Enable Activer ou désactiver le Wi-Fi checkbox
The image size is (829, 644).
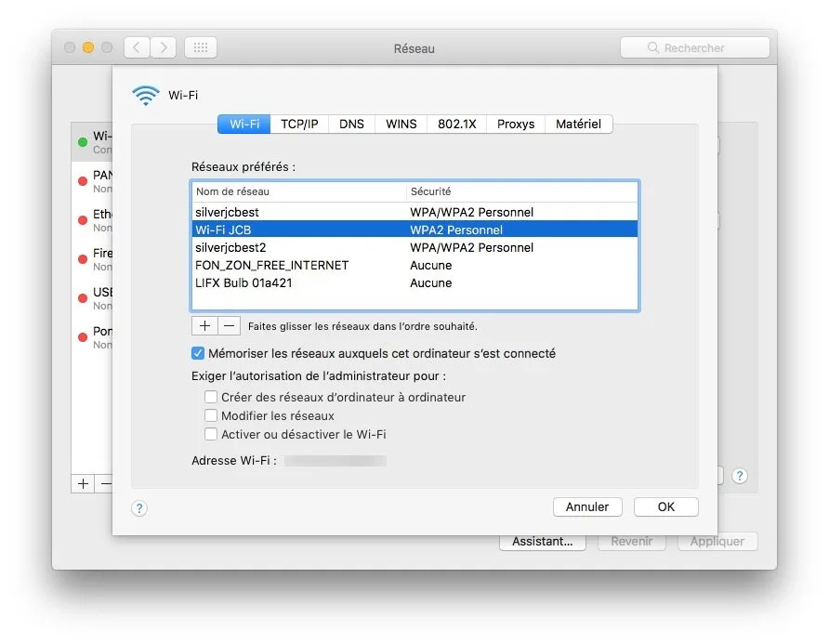click(210, 434)
